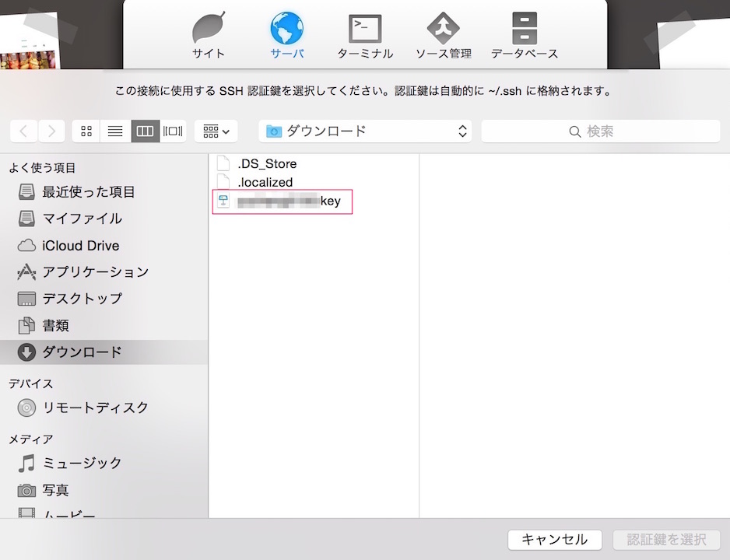Switch to list view
This screenshot has height=560, width=730.
tap(115, 131)
